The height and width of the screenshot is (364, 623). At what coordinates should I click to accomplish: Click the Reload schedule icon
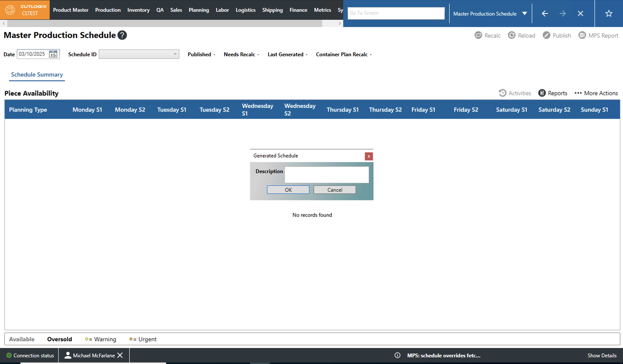click(512, 35)
